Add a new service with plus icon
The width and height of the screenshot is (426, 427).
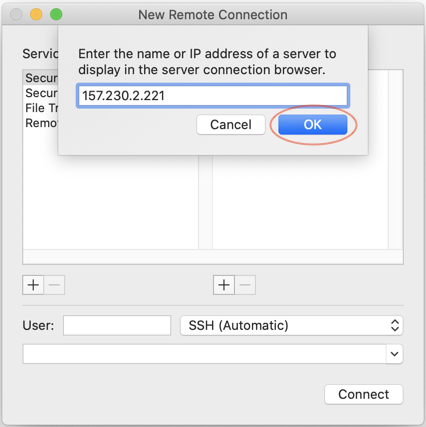coord(33,285)
